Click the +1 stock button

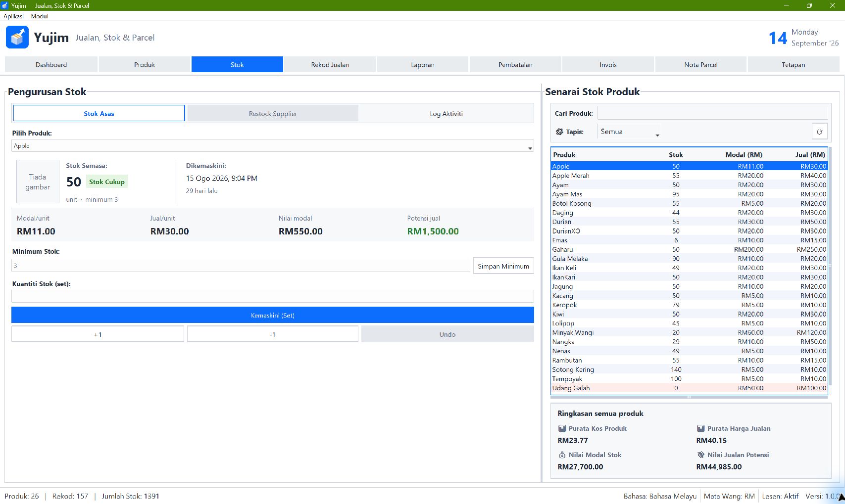coord(98,334)
